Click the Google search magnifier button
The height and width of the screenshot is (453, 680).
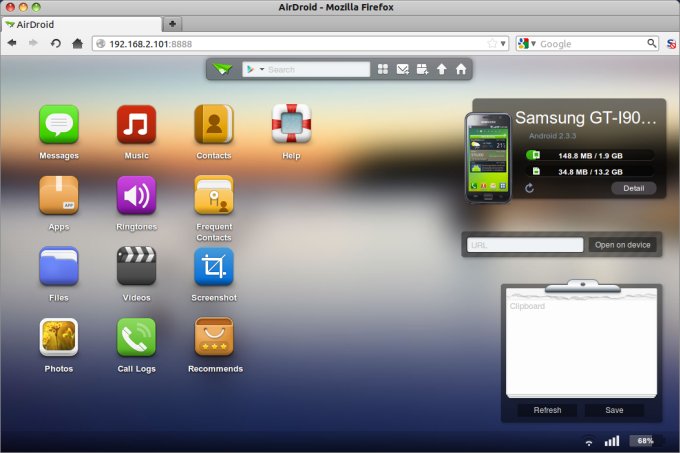(651, 43)
